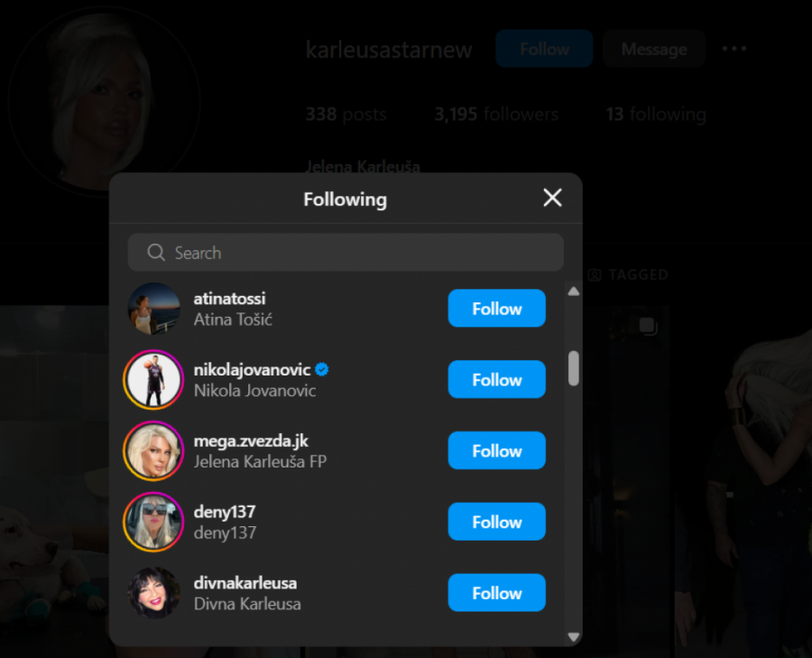Follow atinatossi
812x658 pixels.
496,309
